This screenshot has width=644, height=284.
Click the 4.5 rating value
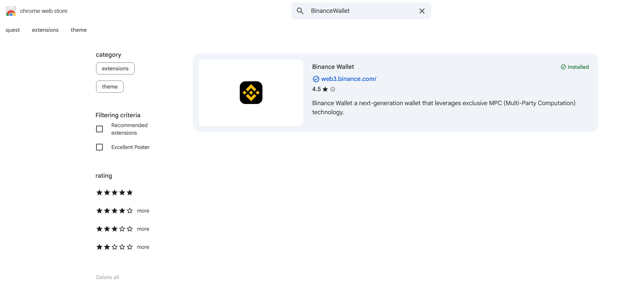317,89
